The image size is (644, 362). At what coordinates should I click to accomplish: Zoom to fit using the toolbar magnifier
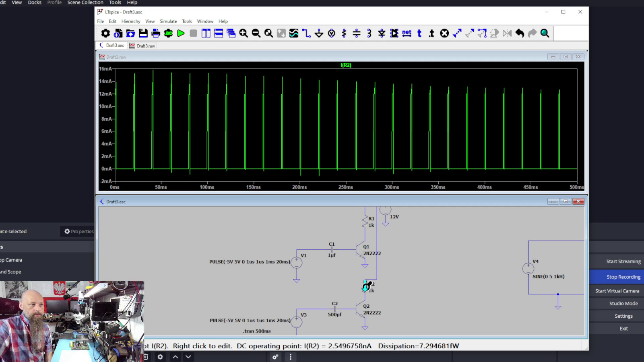click(x=268, y=33)
